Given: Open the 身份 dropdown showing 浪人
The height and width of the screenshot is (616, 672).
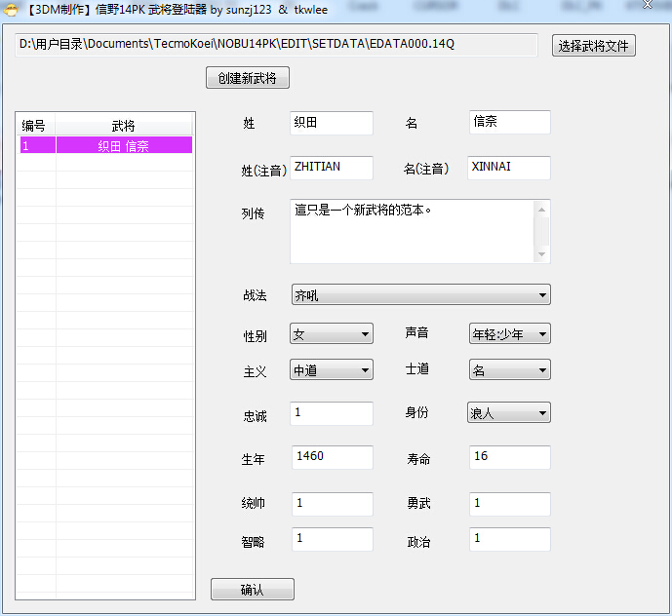Looking at the screenshot, I should pos(509,412).
